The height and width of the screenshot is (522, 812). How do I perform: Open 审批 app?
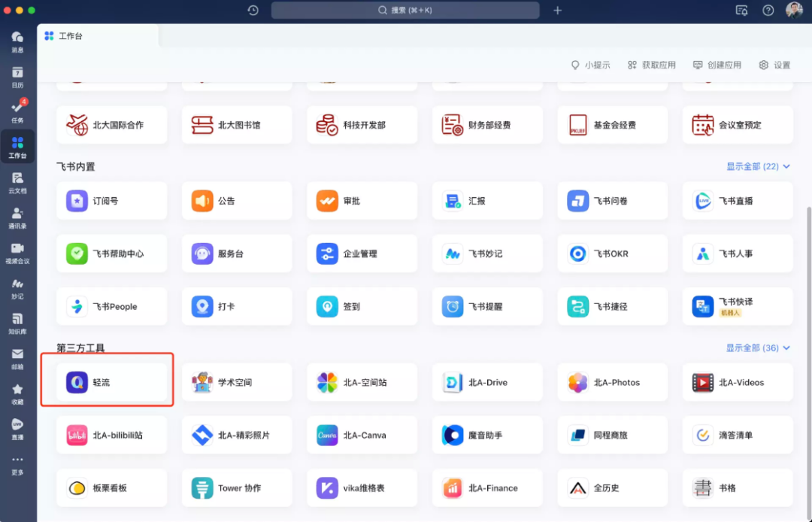click(362, 200)
